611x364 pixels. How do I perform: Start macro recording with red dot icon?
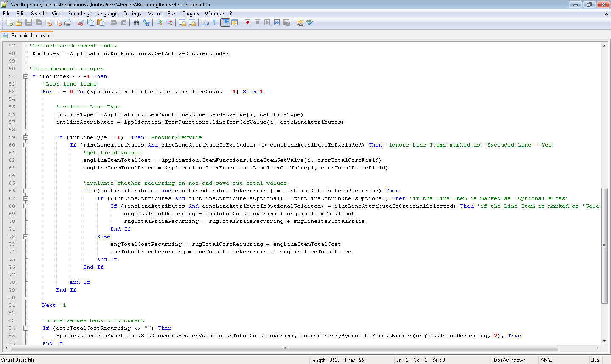point(247,22)
